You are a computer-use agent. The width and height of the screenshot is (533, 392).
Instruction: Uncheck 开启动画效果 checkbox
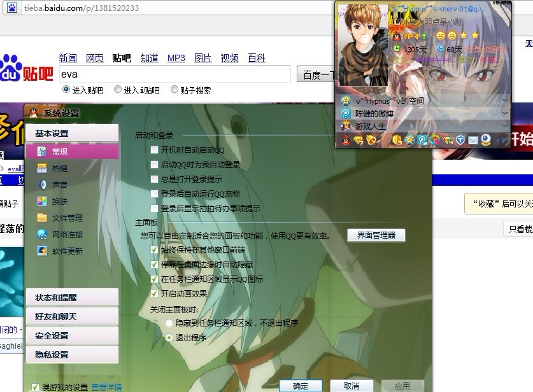click(x=154, y=294)
